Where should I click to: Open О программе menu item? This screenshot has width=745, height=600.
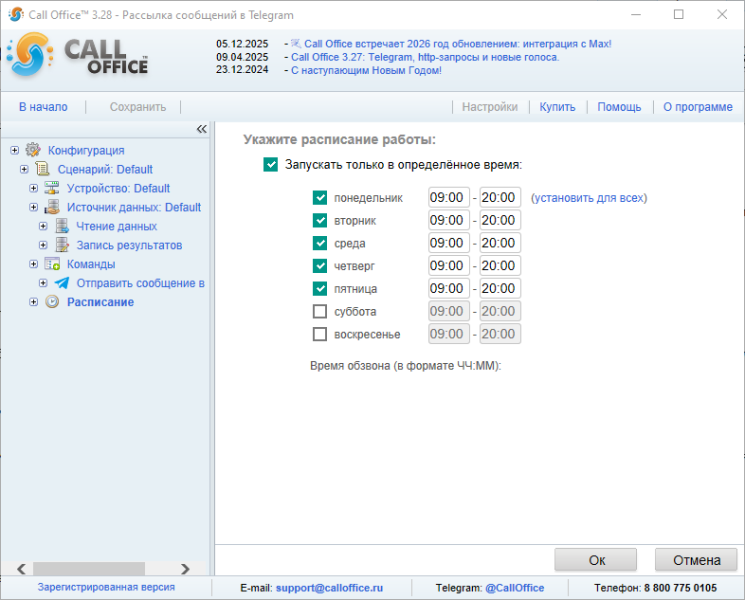point(698,107)
